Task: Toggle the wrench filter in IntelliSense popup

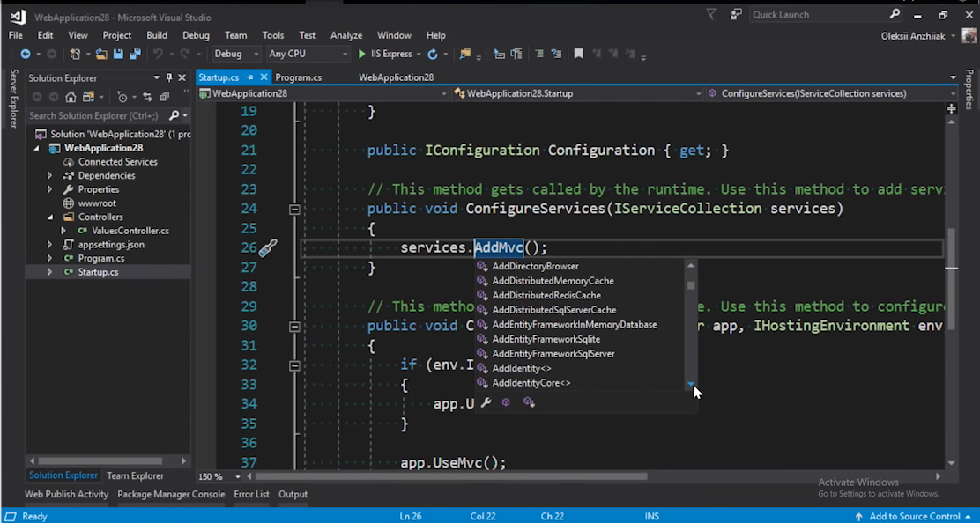Action: [x=485, y=402]
